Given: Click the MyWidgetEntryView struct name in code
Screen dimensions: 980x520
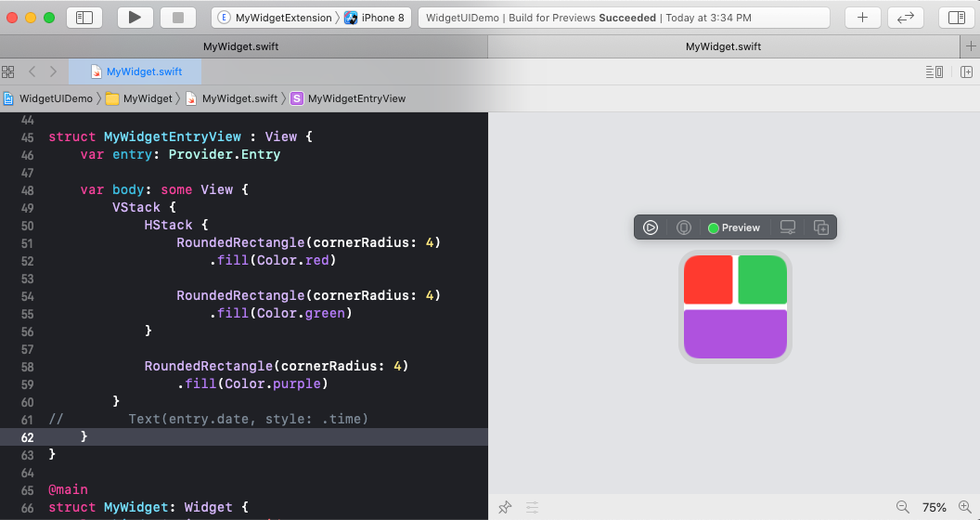Looking at the screenshot, I should [173, 136].
